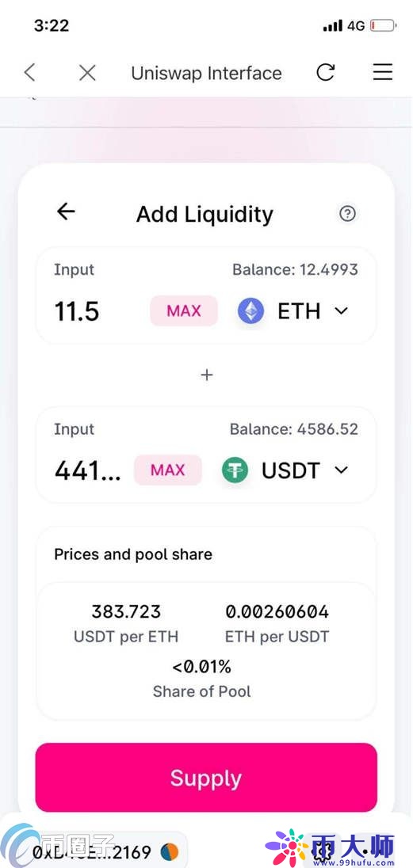Go back using the Add Liquidity arrow
The width and height of the screenshot is (413, 868).
(66, 211)
